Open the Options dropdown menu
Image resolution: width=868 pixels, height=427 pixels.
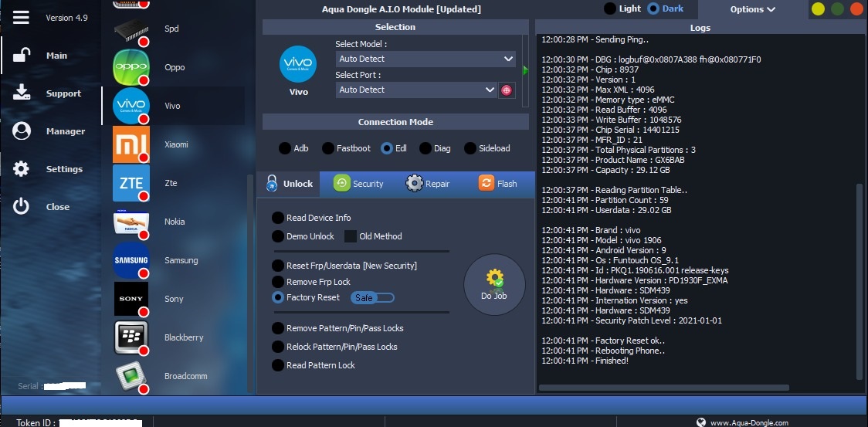click(x=752, y=9)
